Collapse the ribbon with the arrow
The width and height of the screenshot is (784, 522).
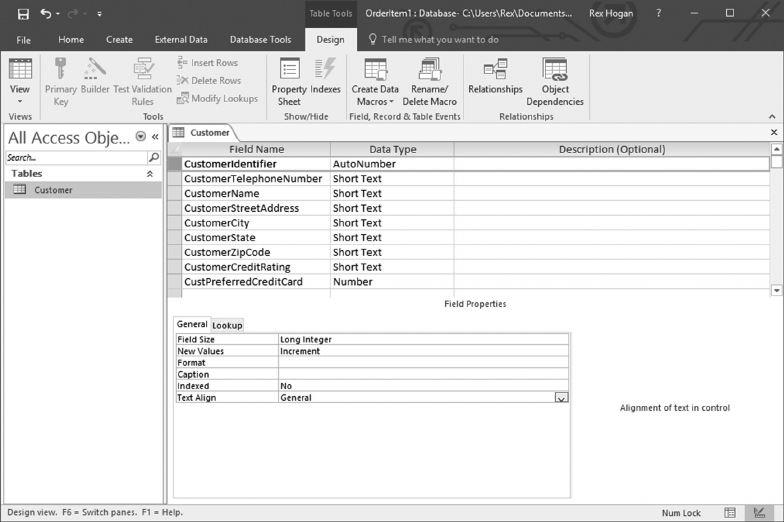pyautogui.click(x=772, y=116)
